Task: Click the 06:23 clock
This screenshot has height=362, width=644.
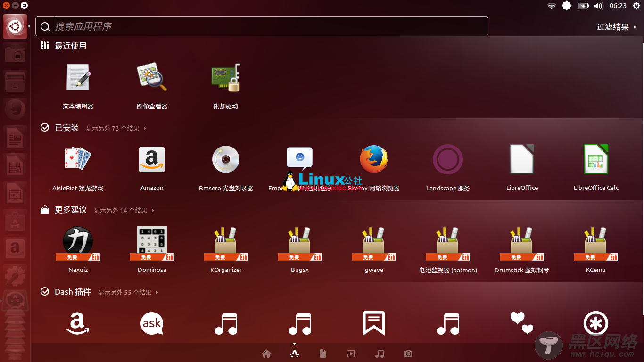Action: click(x=618, y=6)
